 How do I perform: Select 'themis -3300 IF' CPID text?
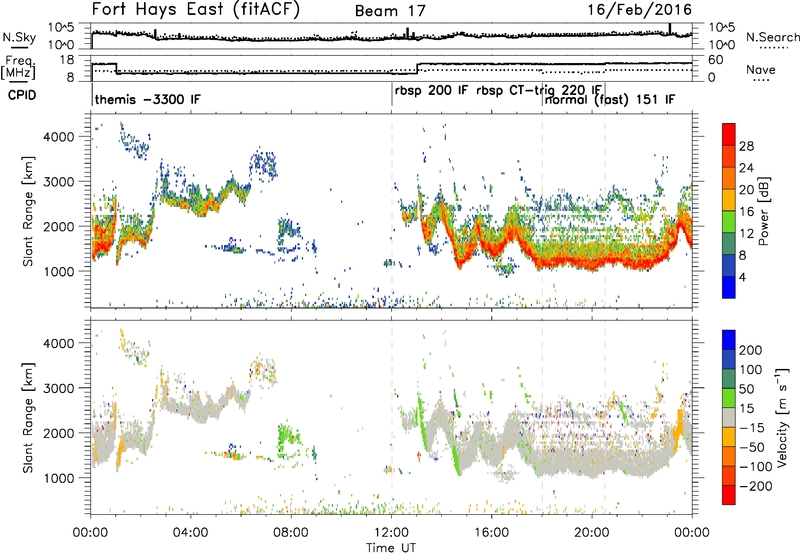click(x=147, y=99)
